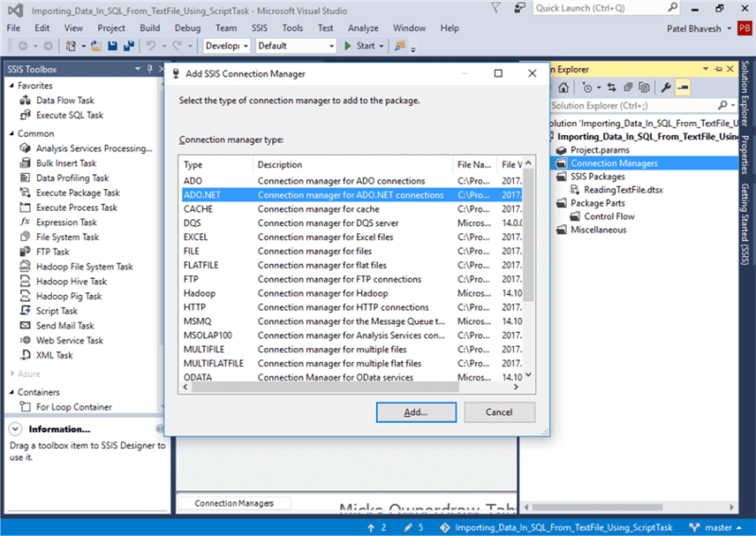Select FLATFILE connection manager type row
756x536 pixels.
click(352, 265)
